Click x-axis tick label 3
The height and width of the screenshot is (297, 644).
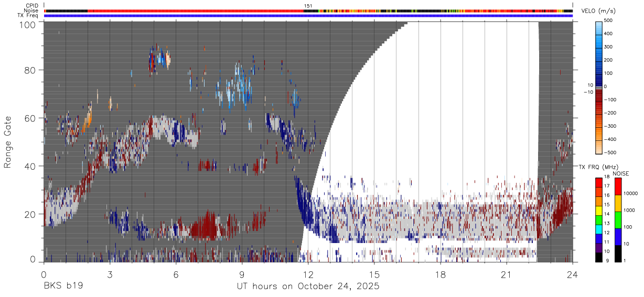point(110,275)
